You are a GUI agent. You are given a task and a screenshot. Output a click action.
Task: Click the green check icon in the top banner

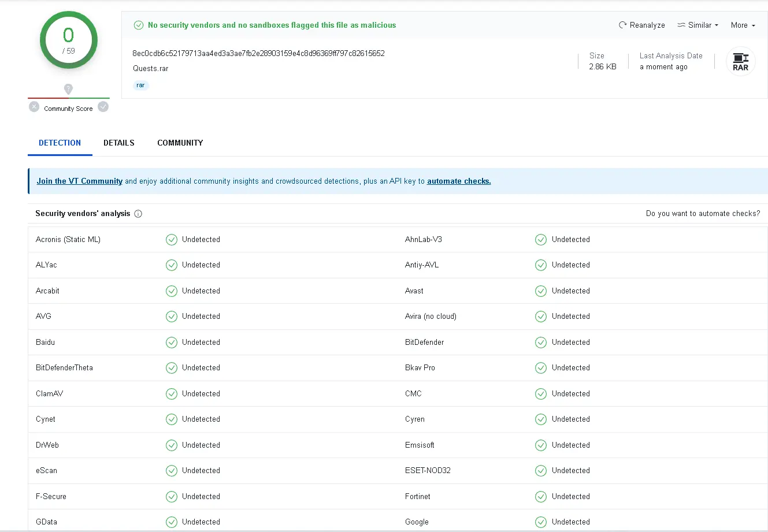[139, 25]
